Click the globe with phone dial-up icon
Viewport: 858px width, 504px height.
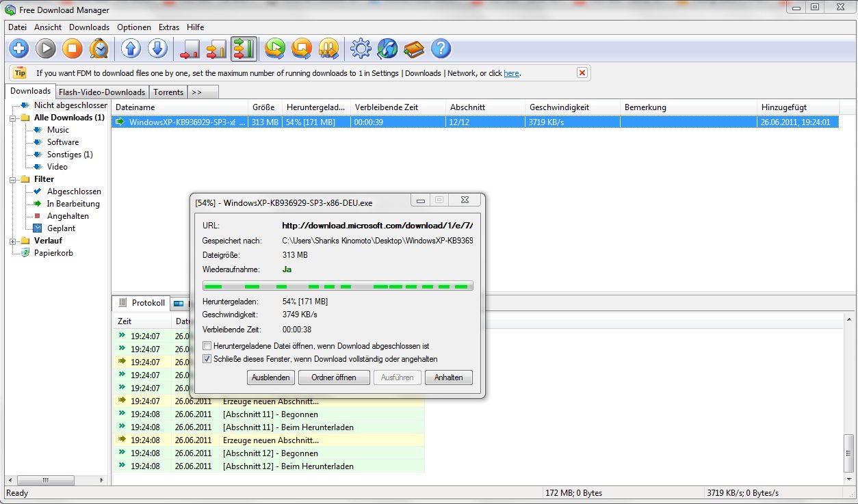(387, 49)
